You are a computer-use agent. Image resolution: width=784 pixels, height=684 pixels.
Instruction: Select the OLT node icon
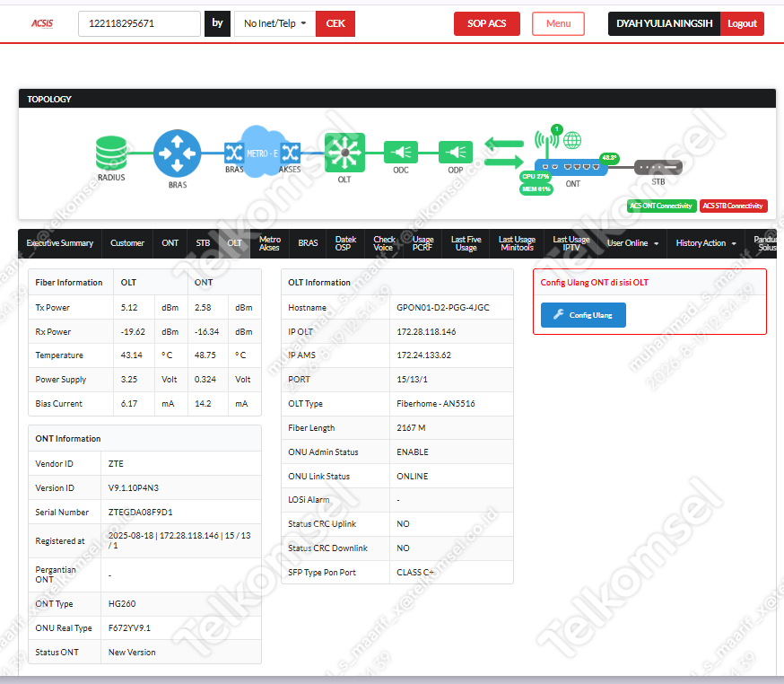click(344, 153)
